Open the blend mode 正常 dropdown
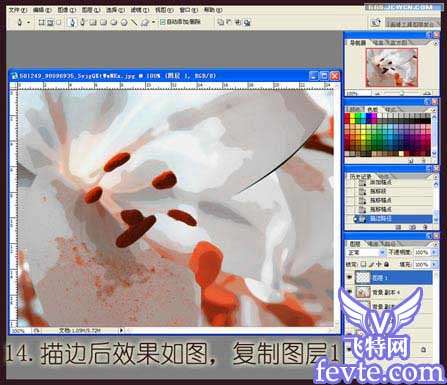This screenshot has height=385, width=447. [x=366, y=253]
